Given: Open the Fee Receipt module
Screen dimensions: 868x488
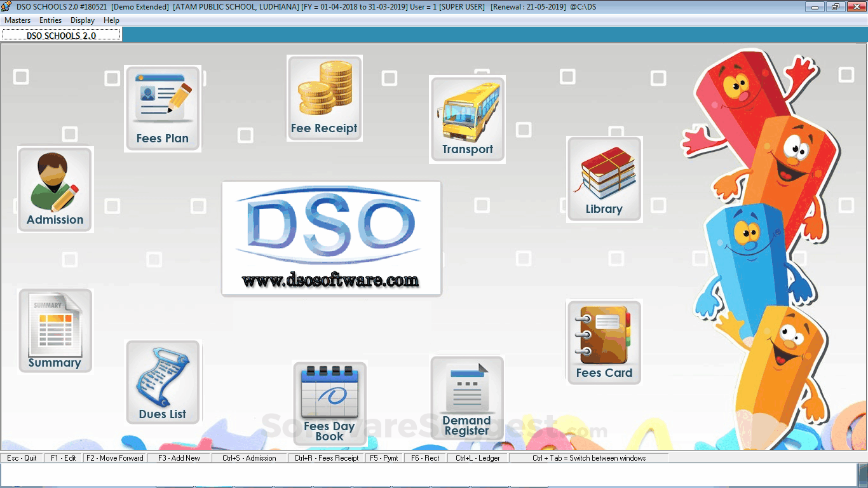Looking at the screenshot, I should (x=325, y=97).
